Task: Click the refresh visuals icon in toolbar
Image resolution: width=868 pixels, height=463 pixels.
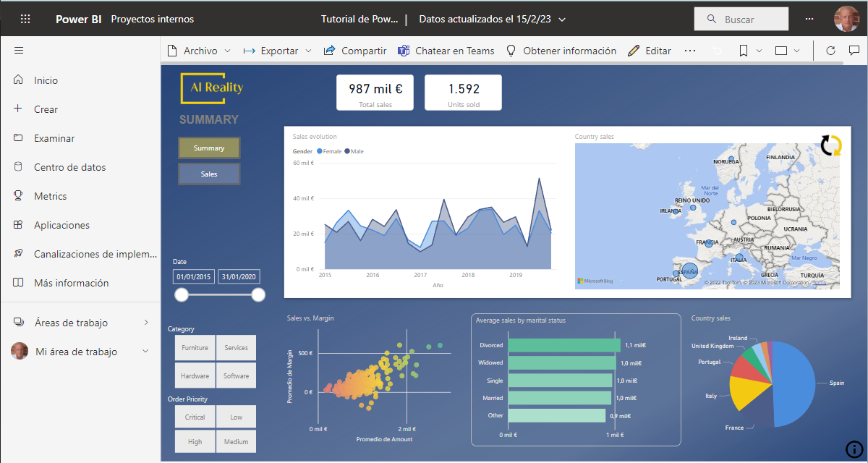Action: click(830, 51)
